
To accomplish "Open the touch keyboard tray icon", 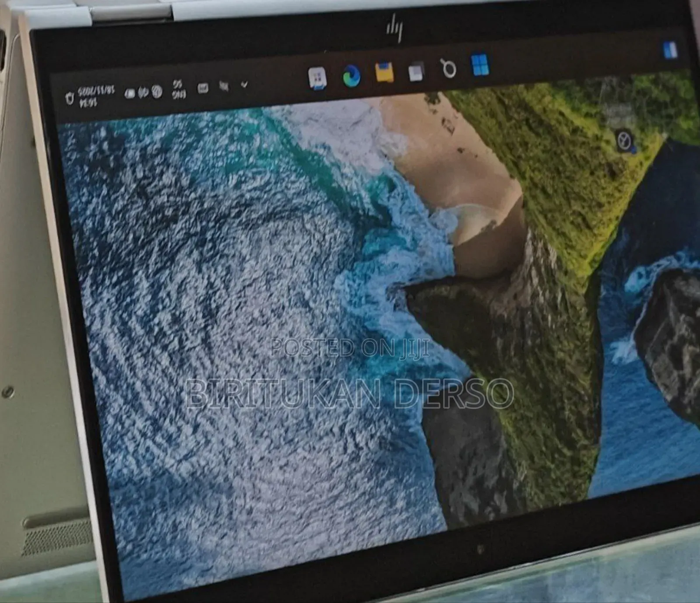I will click(x=203, y=88).
